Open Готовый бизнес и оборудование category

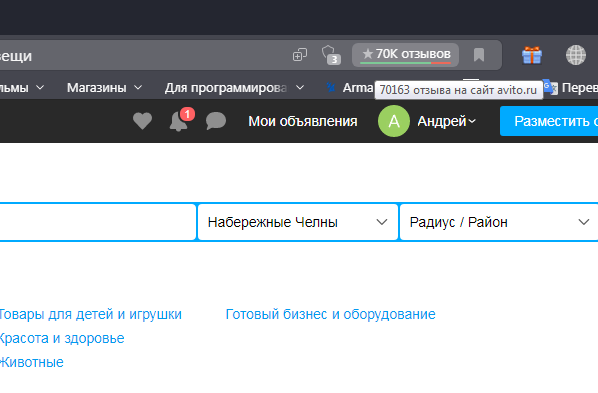click(x=330, y=314)
